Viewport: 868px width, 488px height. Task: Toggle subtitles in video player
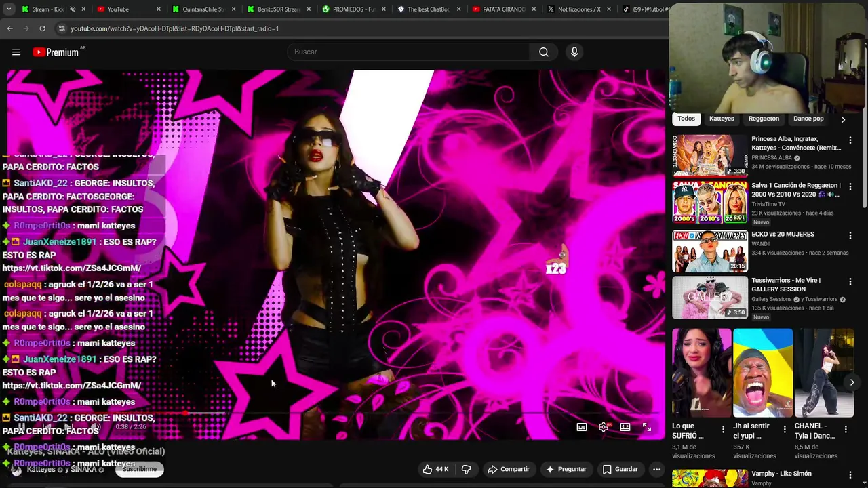tap(582, 427)
